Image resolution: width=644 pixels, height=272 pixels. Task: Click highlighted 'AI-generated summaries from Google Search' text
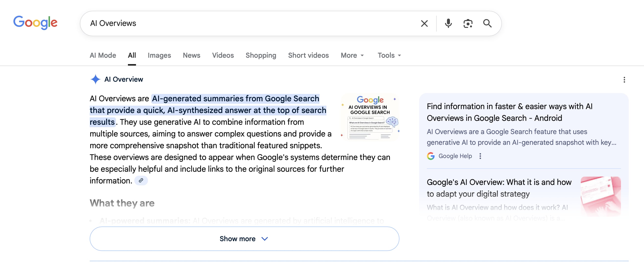pos(235,99)
